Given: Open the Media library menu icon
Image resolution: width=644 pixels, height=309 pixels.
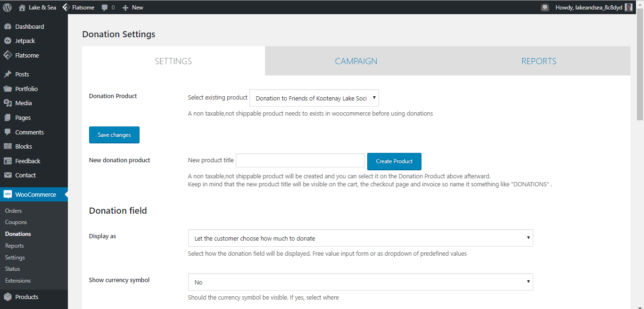Looking at the screenshot, I should coord(8,103).
